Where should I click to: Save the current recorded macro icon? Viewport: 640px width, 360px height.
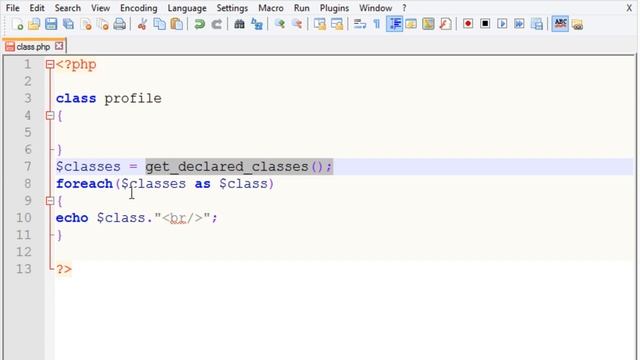coord(537,24)
